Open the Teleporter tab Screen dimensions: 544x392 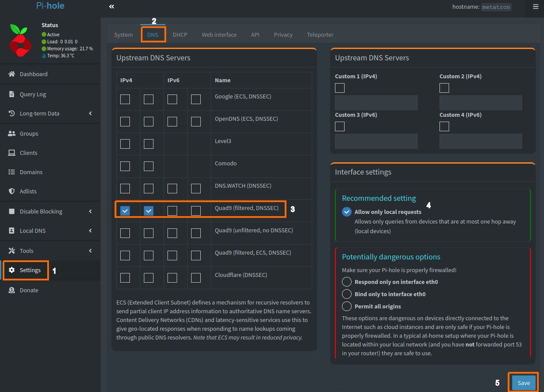[x=320, y=35]
